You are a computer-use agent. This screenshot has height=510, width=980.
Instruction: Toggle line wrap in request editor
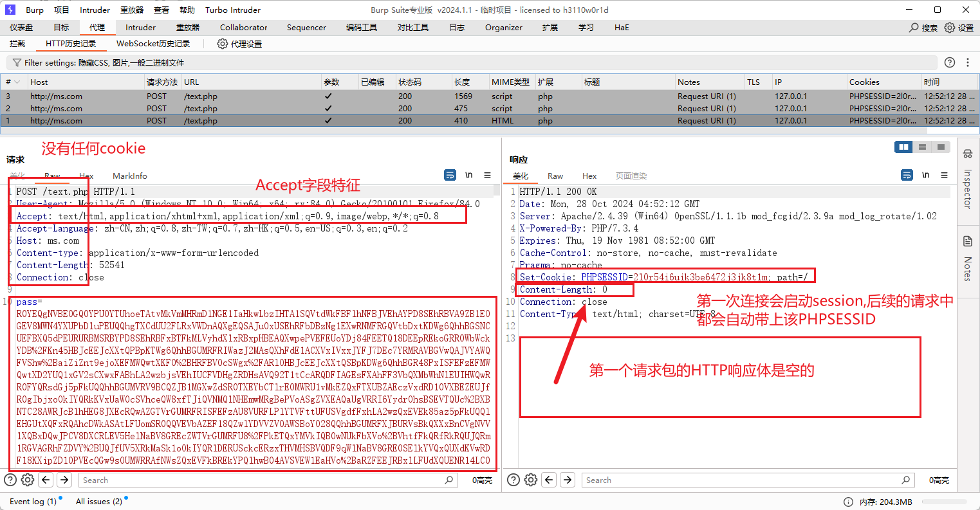click(450, 175)
